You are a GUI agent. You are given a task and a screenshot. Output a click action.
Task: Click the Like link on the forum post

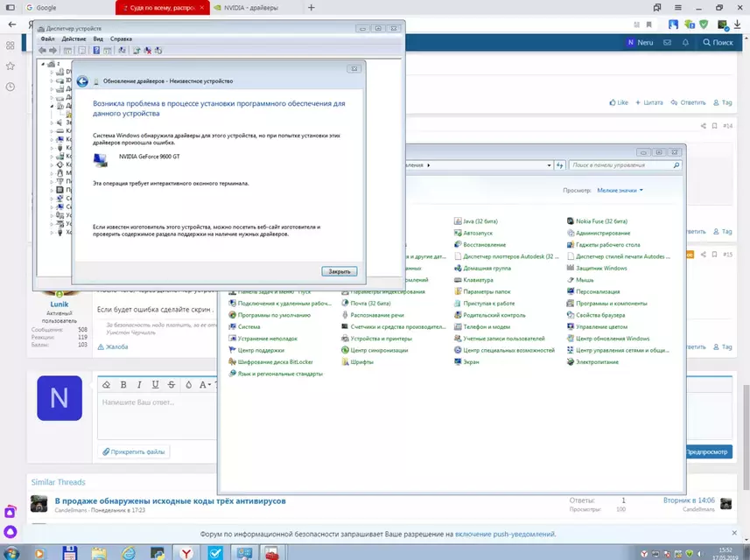(x=619, y=102)
